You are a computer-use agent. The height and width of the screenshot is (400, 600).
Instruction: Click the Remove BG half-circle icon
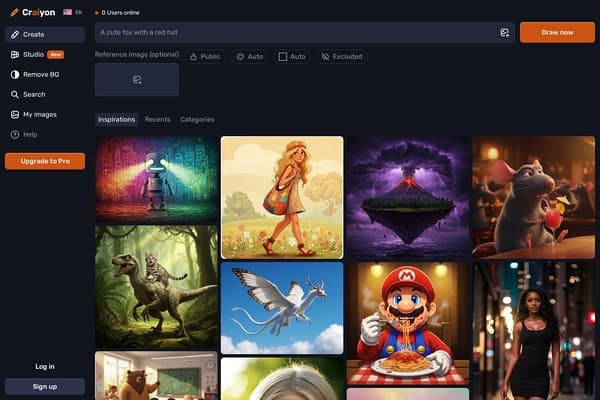15,74
